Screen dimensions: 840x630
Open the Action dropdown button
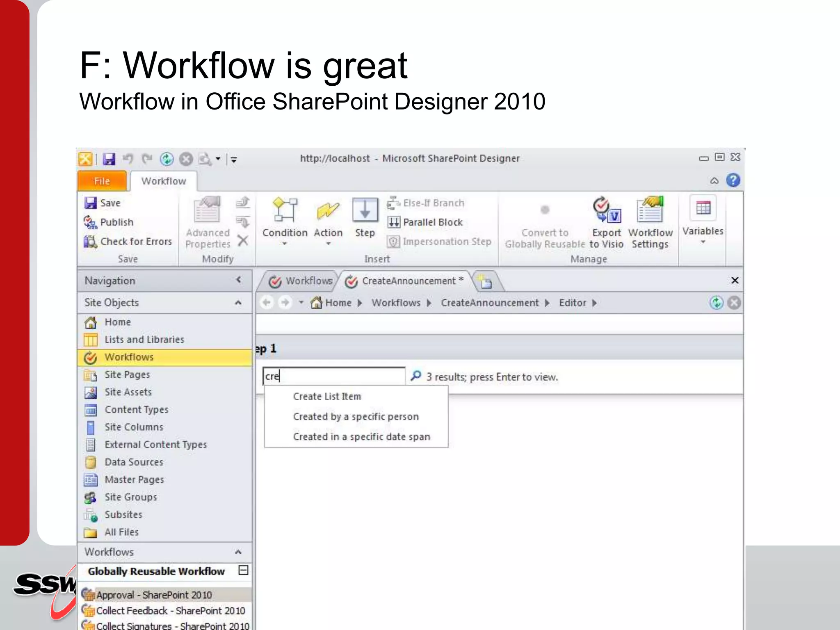328,221
